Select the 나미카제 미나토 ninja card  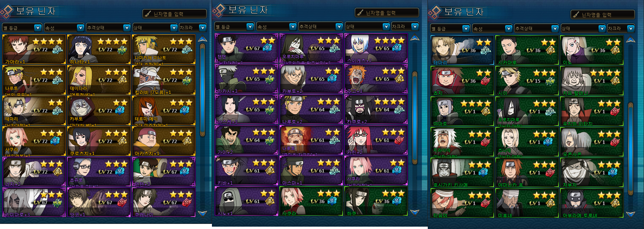164,49
